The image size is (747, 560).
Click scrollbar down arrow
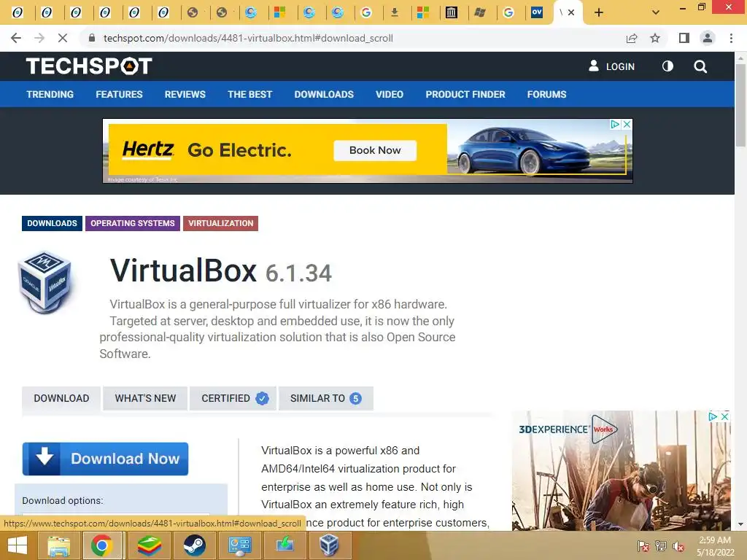(740, 524)
